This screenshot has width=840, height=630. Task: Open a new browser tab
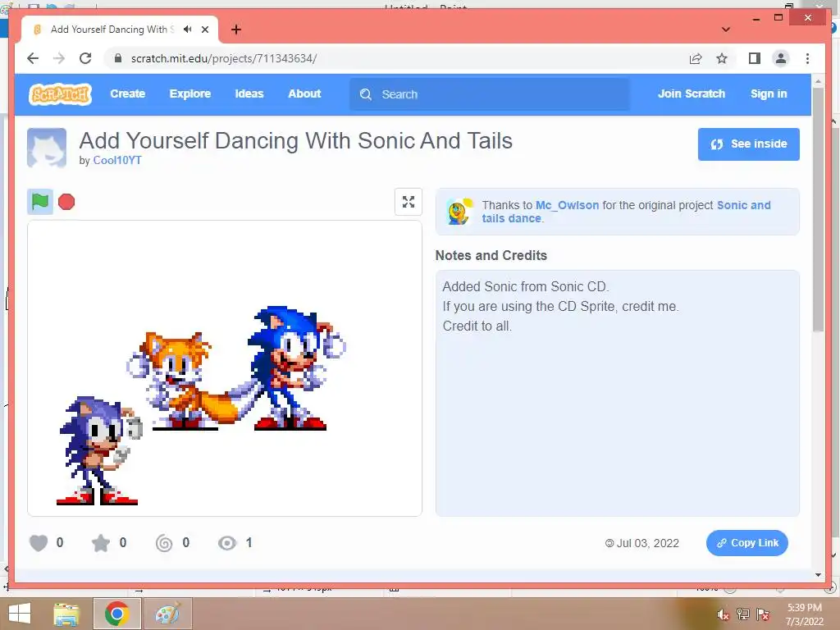coord(235,30)
